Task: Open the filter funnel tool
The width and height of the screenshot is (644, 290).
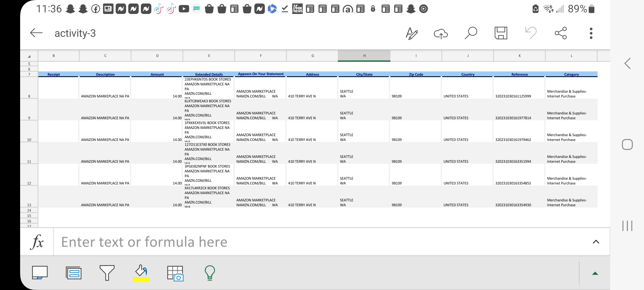Action: pyautogui.click(x=107, y=273)
